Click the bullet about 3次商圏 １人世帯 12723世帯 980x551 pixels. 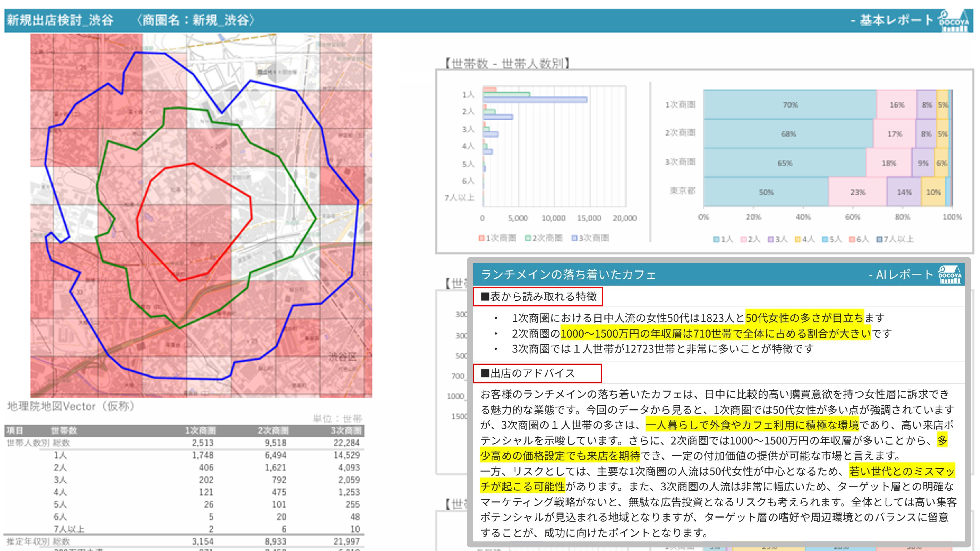pyautogui.click(x=663, y=349)
